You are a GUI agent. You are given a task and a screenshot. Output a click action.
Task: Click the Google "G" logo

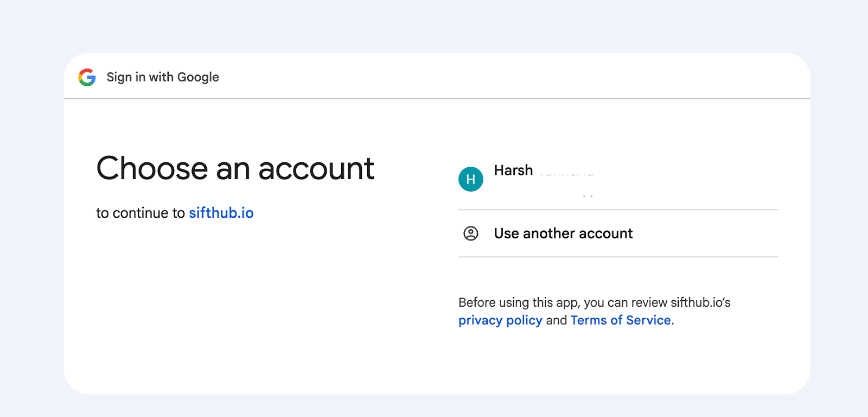coord(87,77)
